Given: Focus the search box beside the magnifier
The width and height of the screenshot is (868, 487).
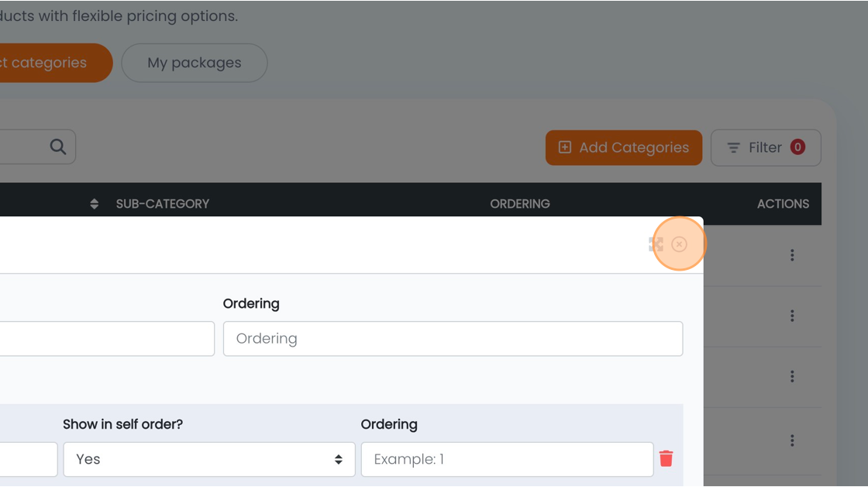Looking at the screenshot, I should [19, 147].
